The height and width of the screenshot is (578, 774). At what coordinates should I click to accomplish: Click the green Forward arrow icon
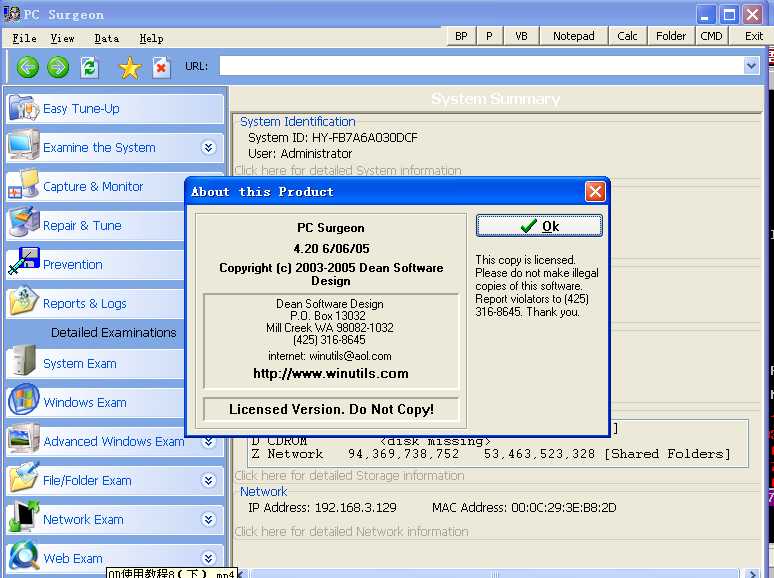58,67
